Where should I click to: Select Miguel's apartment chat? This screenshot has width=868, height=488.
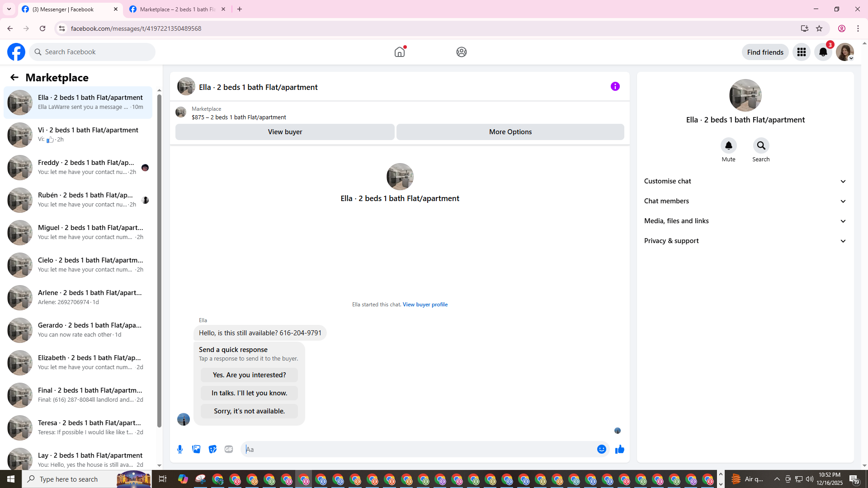(x=78, y=232)
